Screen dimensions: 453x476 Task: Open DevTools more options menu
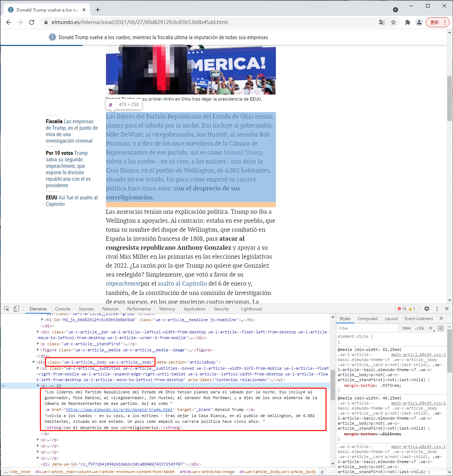(437, 309)
